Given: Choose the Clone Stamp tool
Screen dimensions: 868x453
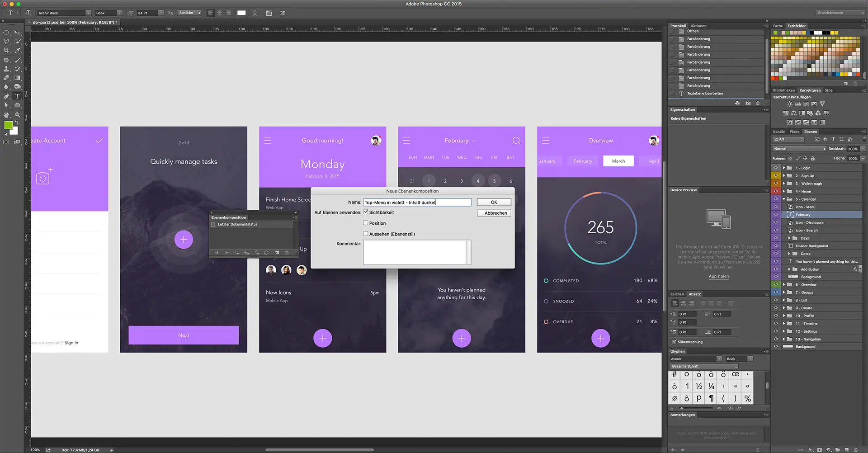Looking at the screenshot, I should [6, 69].
